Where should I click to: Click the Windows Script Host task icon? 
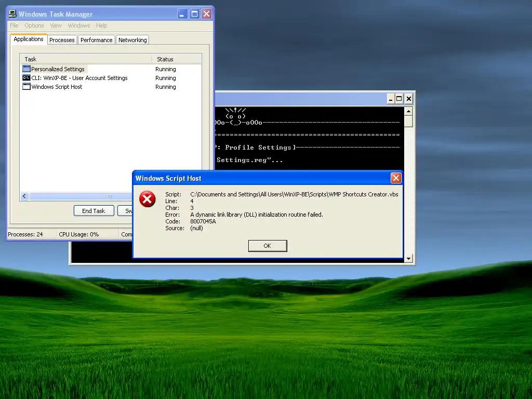coord(26,87)
